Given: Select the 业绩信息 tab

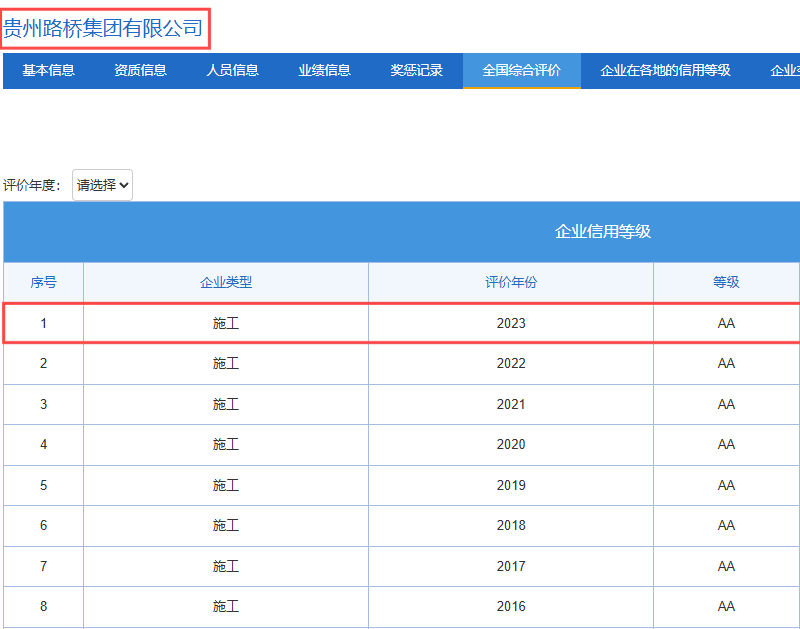Looking at the screenshot, I should click(x=324, y=70).
